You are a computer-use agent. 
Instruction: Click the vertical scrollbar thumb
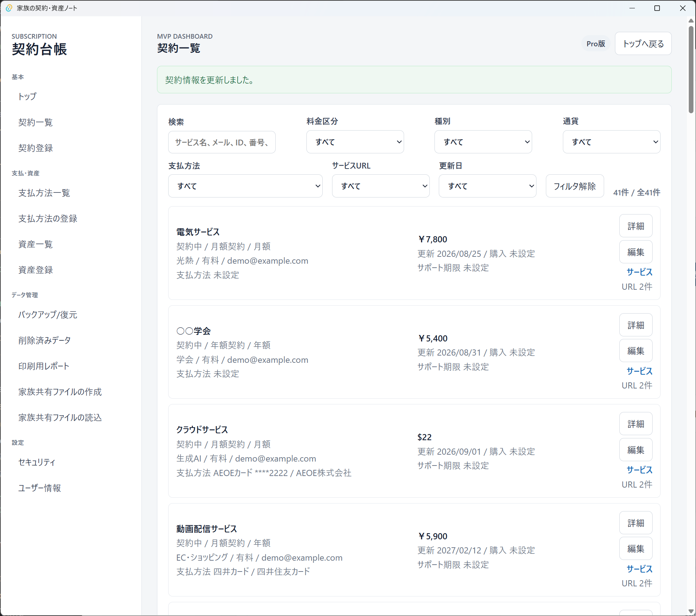pyautogui.click(x=691, y=69)
